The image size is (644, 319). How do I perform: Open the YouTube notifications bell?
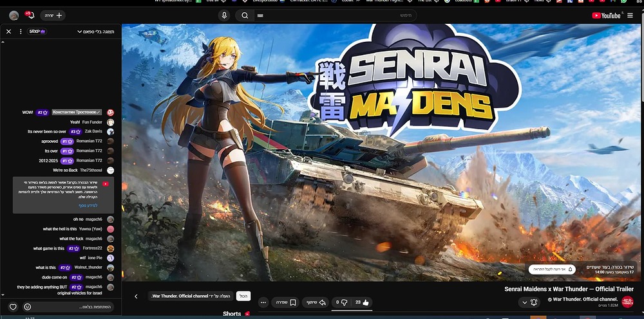coord(30,15)
